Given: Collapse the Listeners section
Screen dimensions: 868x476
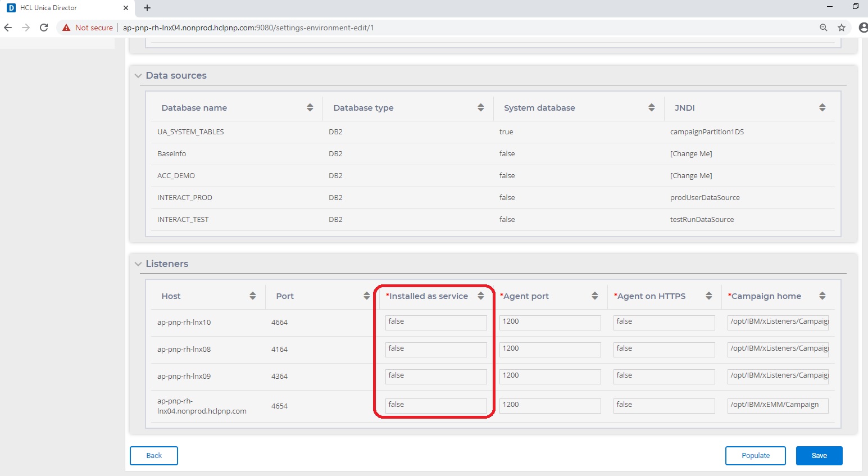Looking at the screenshot, I should click(138, 264).
